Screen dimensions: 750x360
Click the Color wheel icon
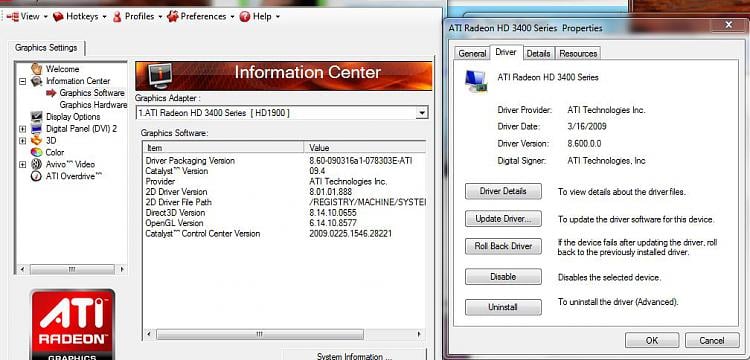[x=37, y=152]
